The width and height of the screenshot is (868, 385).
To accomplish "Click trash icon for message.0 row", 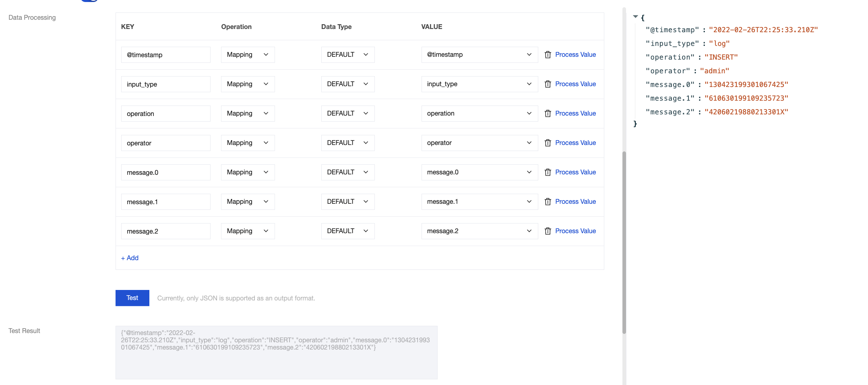I will coord(548,172).
